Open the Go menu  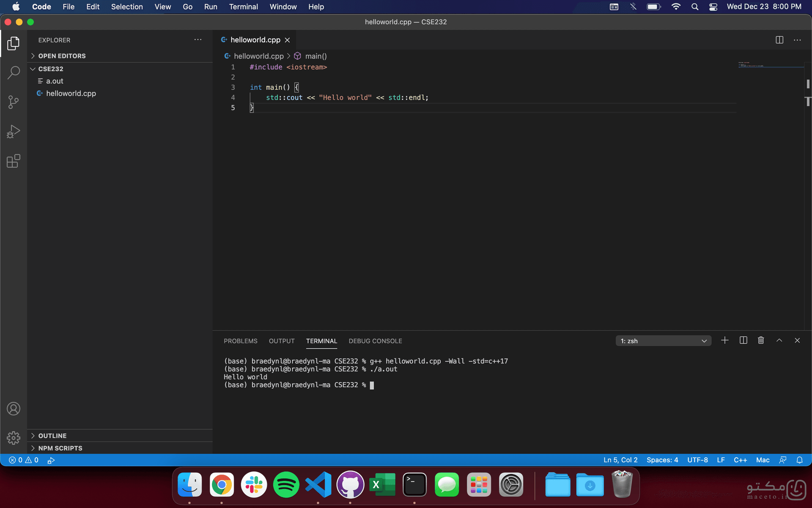coord(187,7)
